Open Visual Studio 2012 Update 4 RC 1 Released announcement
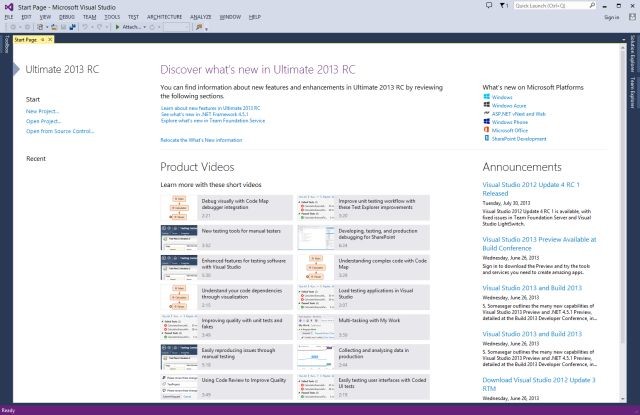Image resolution: width=640 pixels, height=415 pixels. (x=531, y=189)
